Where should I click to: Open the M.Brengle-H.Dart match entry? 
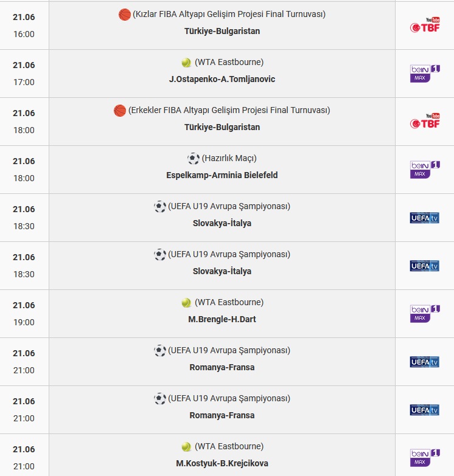point(222,319)
